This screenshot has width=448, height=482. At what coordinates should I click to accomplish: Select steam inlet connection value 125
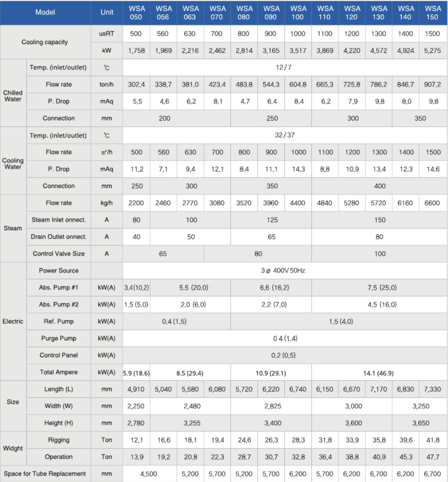[x=271, y=220]
